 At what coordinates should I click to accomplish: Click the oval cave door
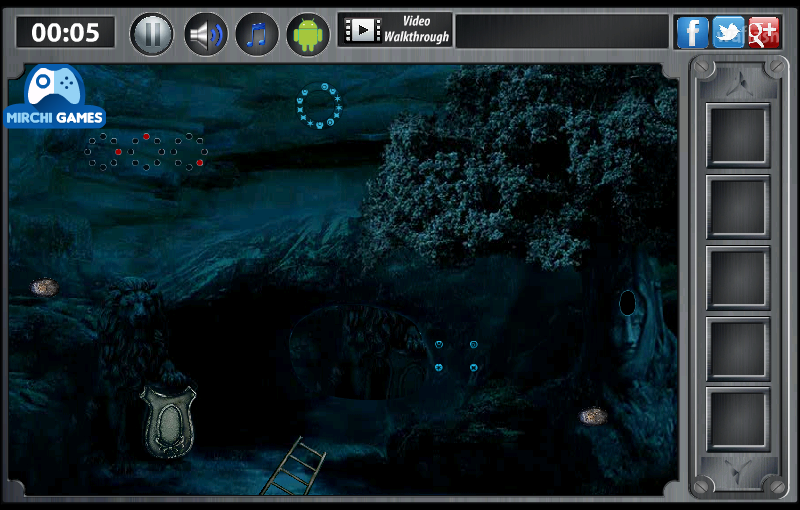[358, 352]
